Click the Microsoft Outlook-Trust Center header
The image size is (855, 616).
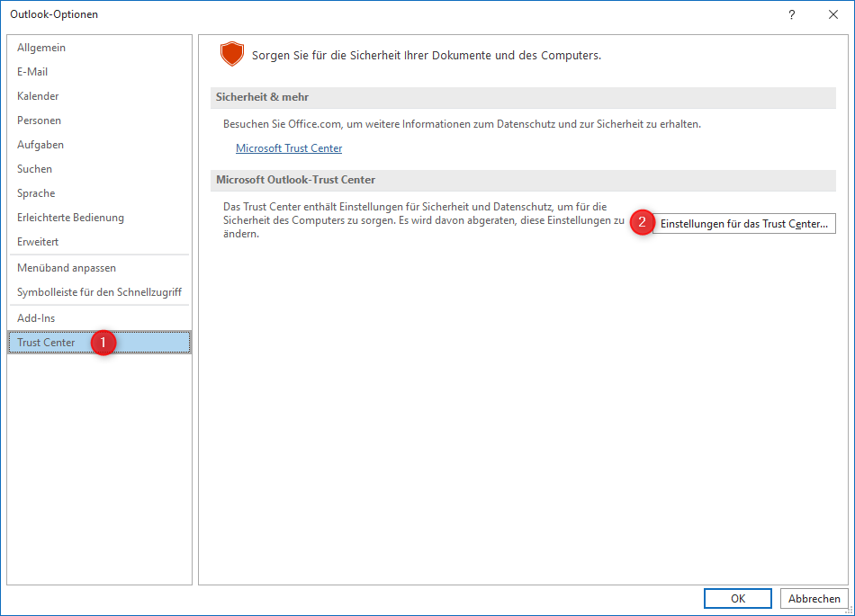[523, 180]
